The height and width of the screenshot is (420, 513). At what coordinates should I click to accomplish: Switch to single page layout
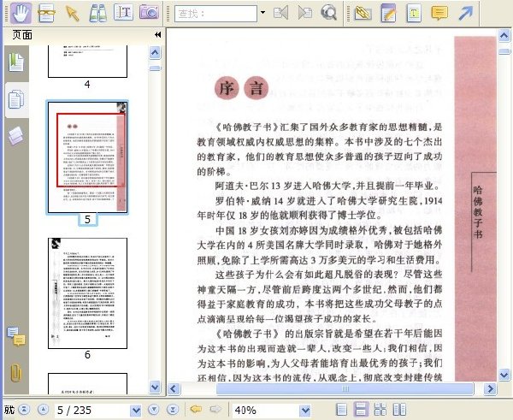tap(341, 409)
